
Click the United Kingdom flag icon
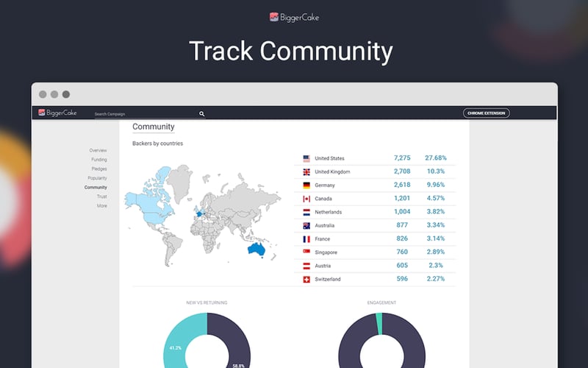(x=306, y=172)
